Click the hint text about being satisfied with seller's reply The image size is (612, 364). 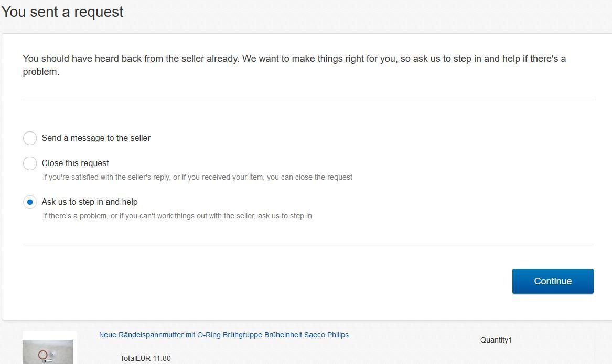(197, 178)
